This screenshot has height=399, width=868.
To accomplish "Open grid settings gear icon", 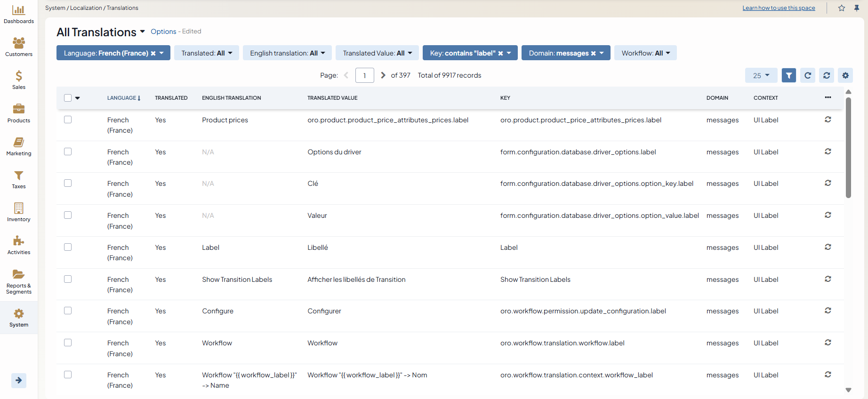I will click(x=845, y=75).
